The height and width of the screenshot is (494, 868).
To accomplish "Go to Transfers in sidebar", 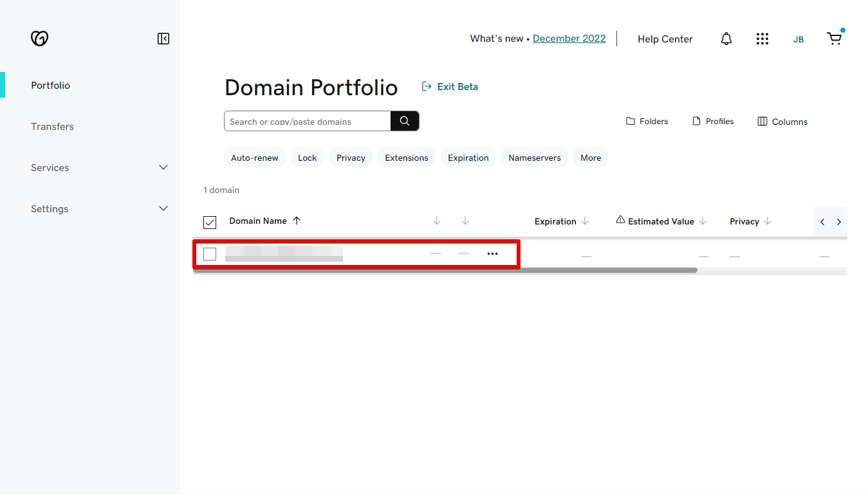I will pos(53,127).
